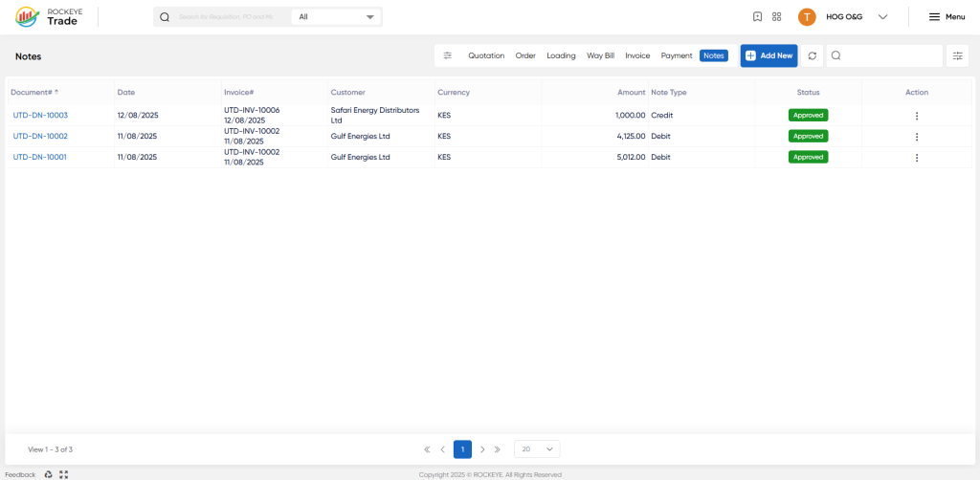
Task: Open the All search scope dropdown
Action: 336,17
